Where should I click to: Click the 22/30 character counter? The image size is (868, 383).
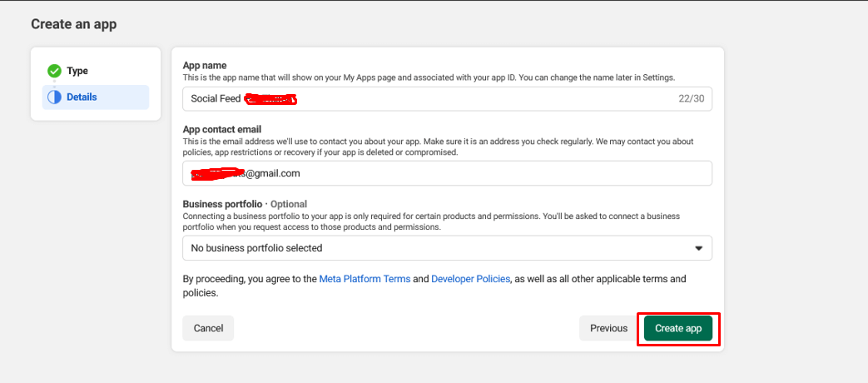tap(690, 99)
